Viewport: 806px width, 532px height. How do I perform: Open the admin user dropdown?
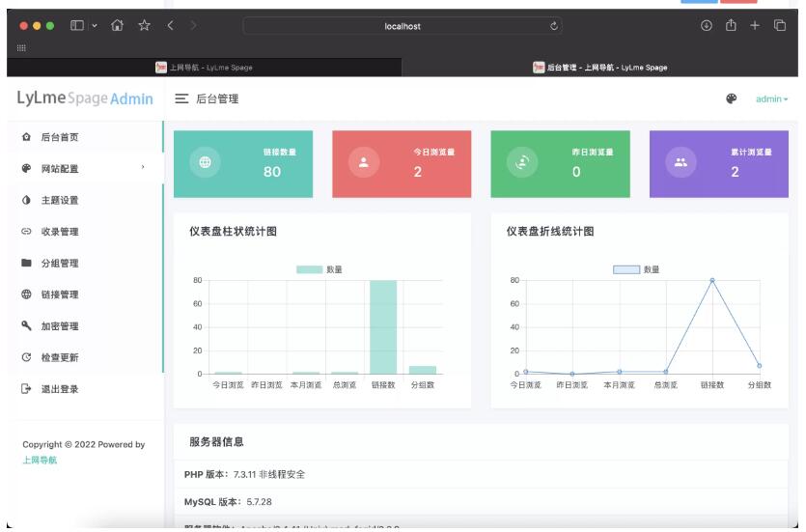771,98
